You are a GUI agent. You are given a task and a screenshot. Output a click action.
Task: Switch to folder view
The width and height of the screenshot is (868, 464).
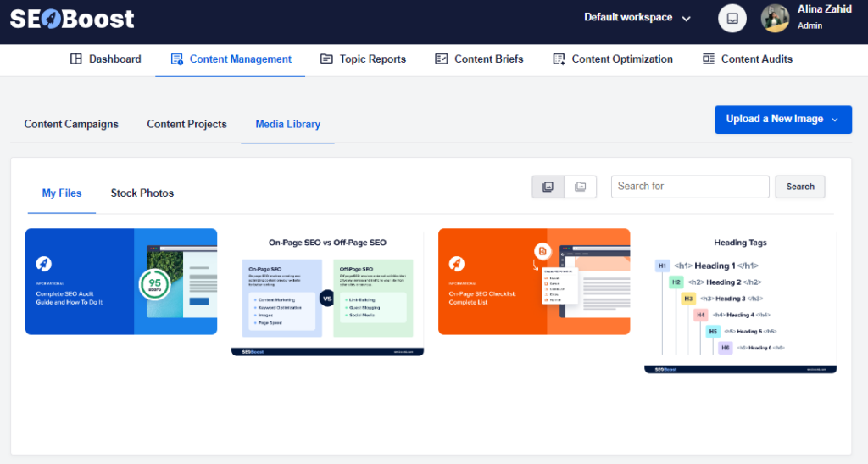(580, 187)
